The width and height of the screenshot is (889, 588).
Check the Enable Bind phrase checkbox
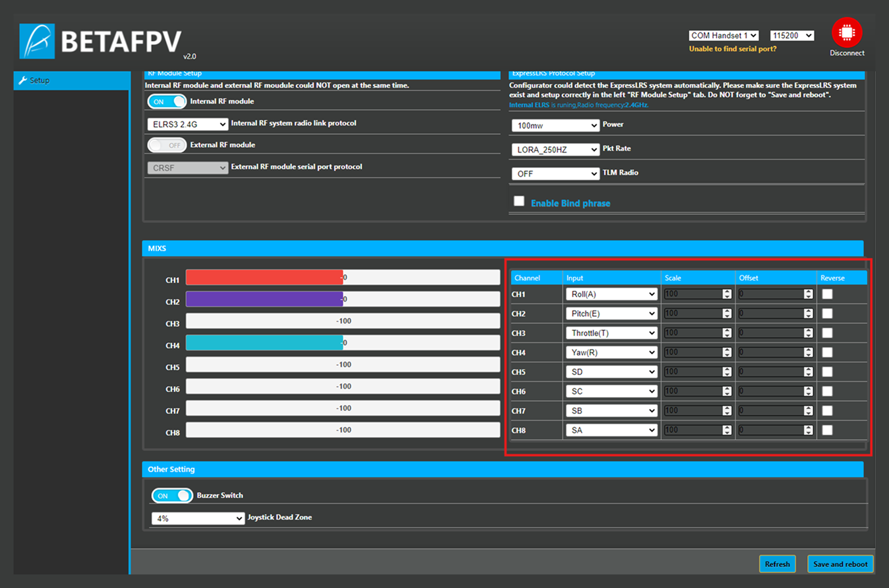[x=519, y=201]
